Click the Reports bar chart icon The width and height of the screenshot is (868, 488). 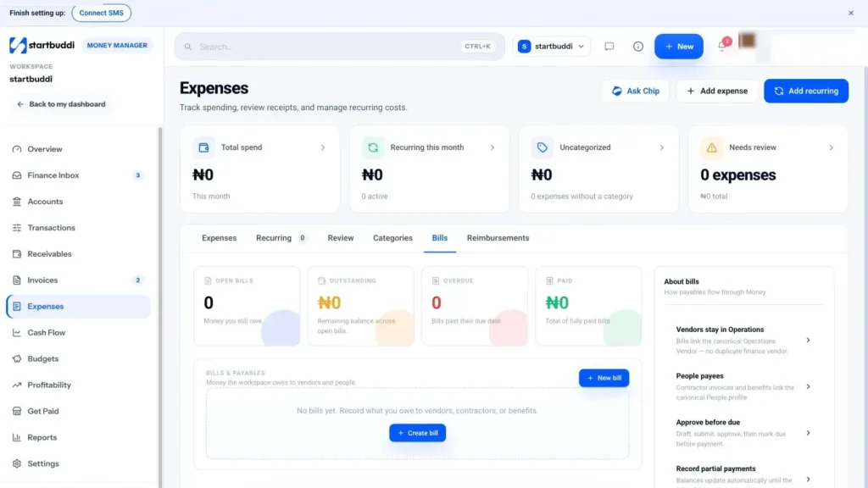point(17,437)
